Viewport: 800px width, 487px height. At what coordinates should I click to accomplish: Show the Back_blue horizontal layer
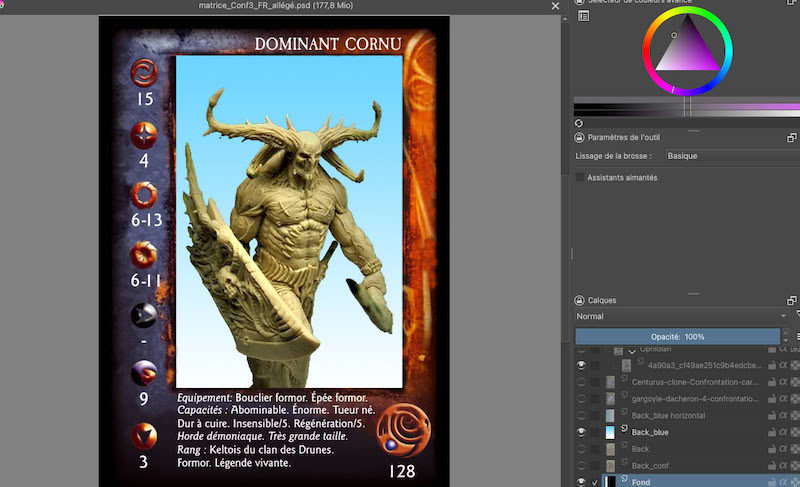[x=582, y=415]
